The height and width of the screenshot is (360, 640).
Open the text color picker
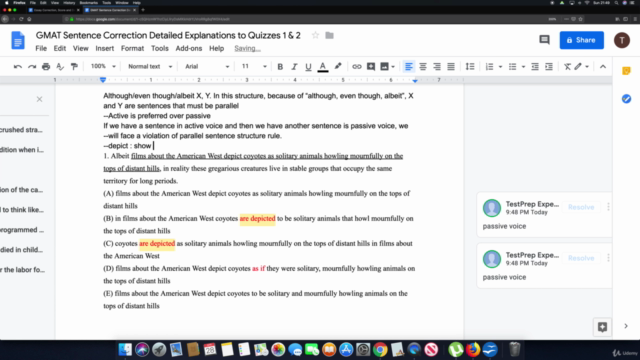tap(323, 67)
